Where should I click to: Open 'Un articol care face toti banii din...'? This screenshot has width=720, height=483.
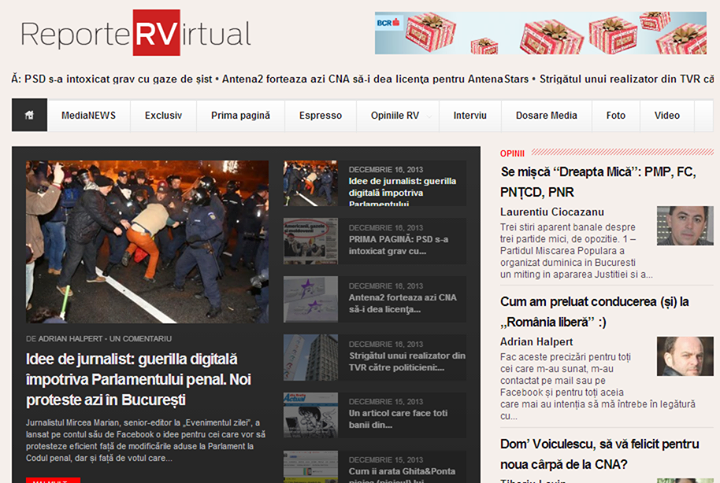[398, 419]
